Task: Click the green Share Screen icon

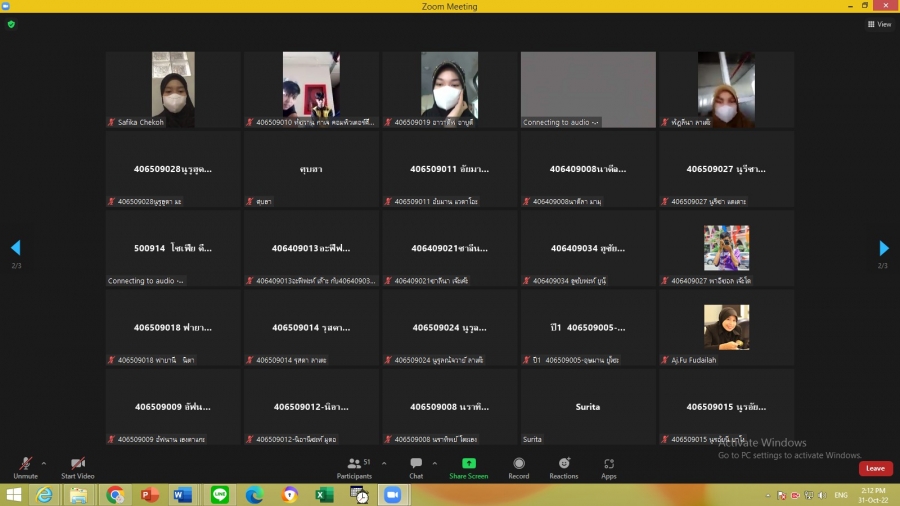Action: tap(468, 465)
